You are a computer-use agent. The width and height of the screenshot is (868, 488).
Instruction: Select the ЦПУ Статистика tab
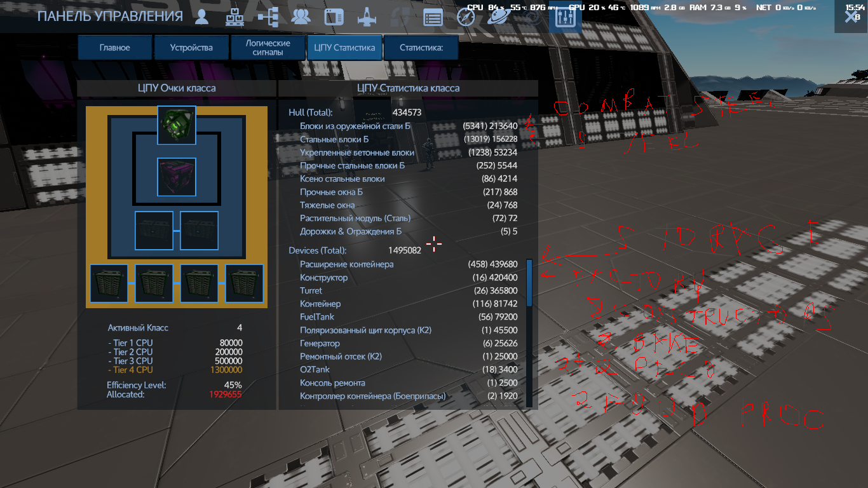pos(344,48)
